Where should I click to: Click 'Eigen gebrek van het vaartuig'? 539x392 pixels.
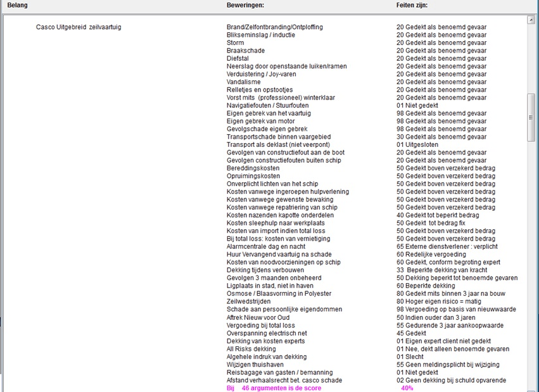[x=269, y=113]
